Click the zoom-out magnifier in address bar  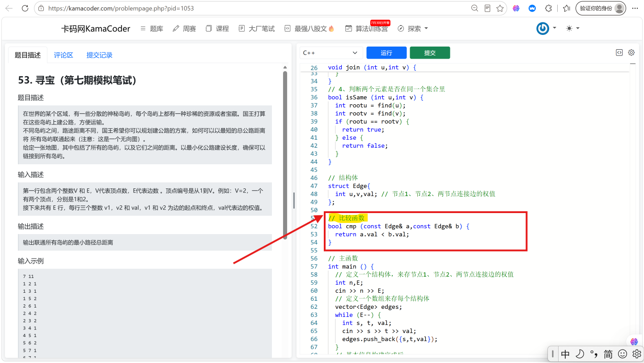pos(475,8)
